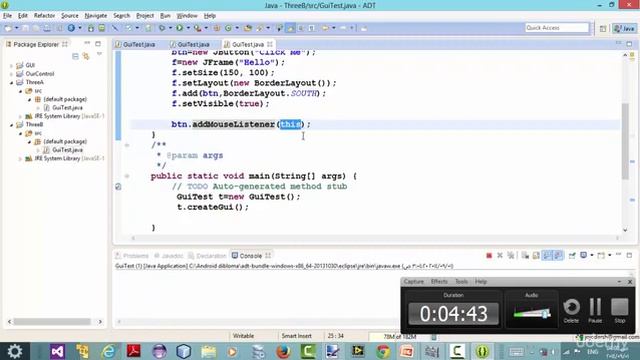This screenshot has width=640, height=360.
Task: Collapse the ThreeB project node
Action: click(11, 125)
